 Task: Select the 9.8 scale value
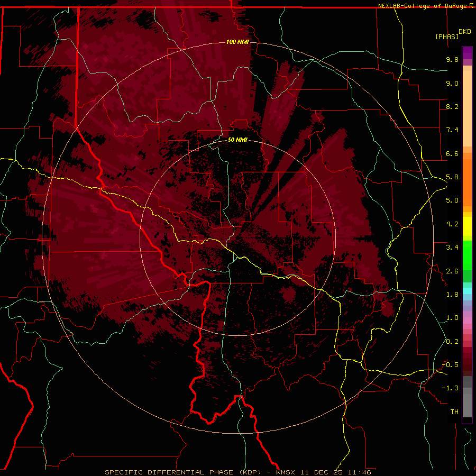[x=452, y=59]
